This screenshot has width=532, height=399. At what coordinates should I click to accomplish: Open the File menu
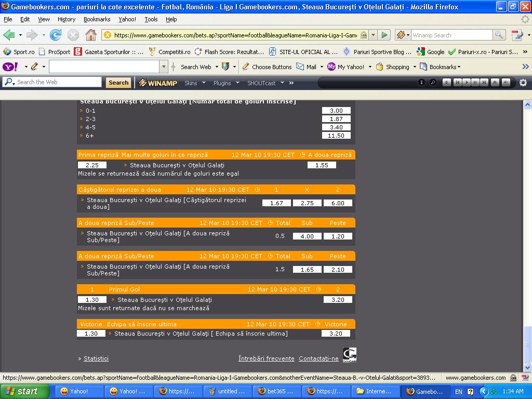point(8,19)
